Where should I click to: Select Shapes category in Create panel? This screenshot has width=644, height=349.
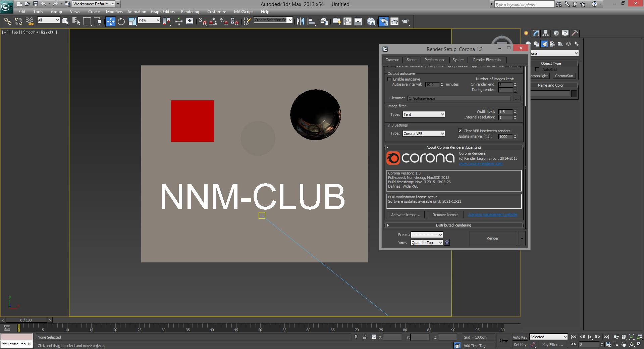click(x=536, y=44)
